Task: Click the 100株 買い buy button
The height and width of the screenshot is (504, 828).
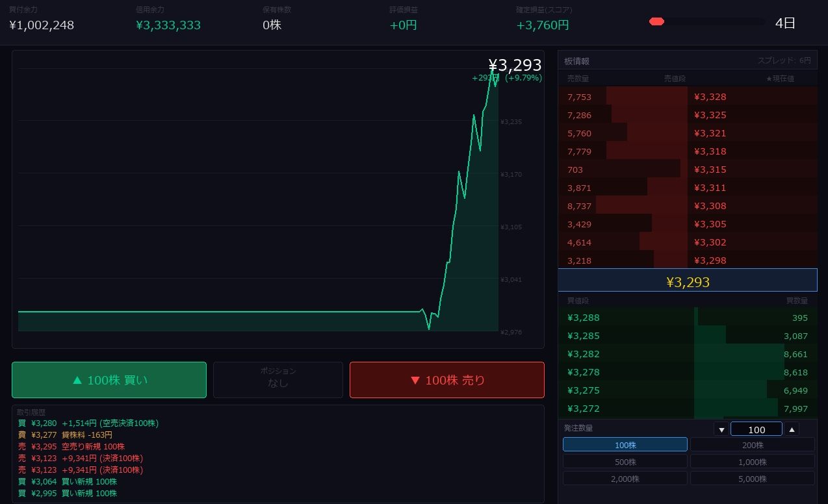Action: point(109,380)
